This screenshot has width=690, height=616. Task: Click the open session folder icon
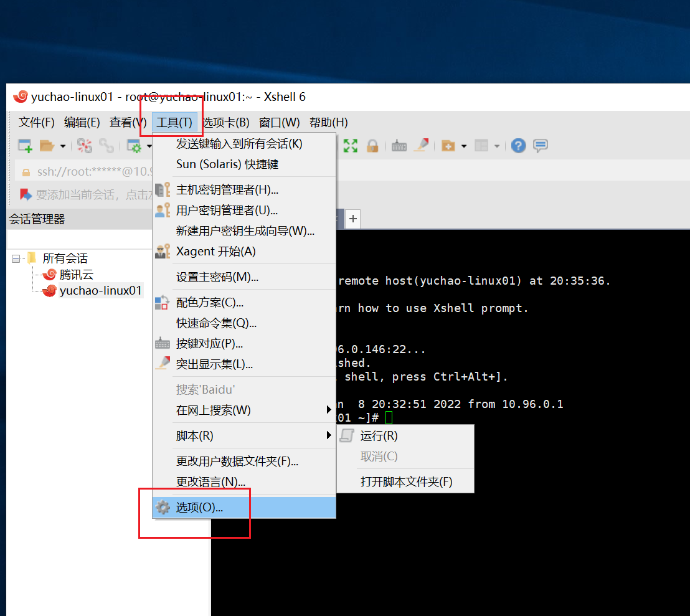(x=47, y=146)
